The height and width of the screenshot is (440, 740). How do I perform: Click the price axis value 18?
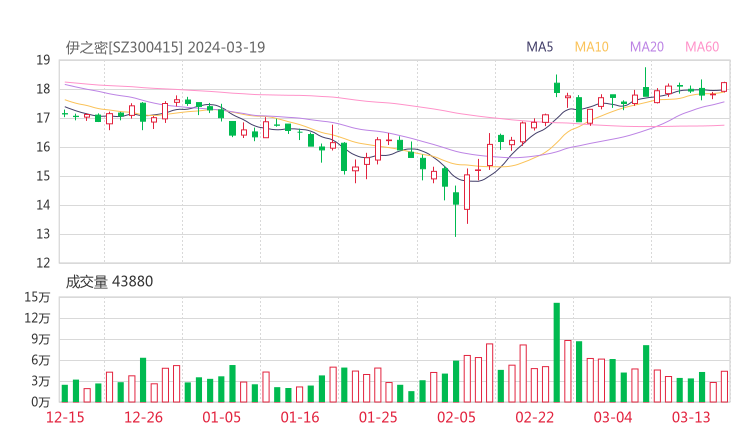[x=43, y=89]
